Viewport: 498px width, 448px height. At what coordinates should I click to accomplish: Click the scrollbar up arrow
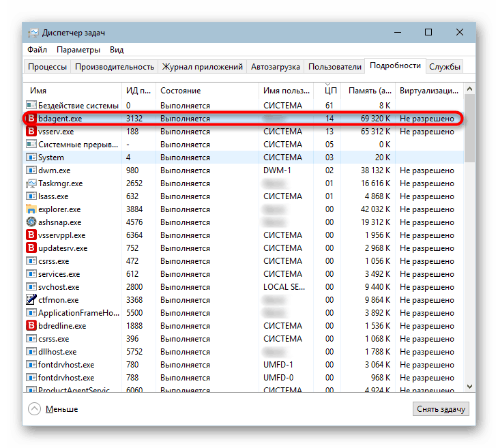click(x=470, y=89)
